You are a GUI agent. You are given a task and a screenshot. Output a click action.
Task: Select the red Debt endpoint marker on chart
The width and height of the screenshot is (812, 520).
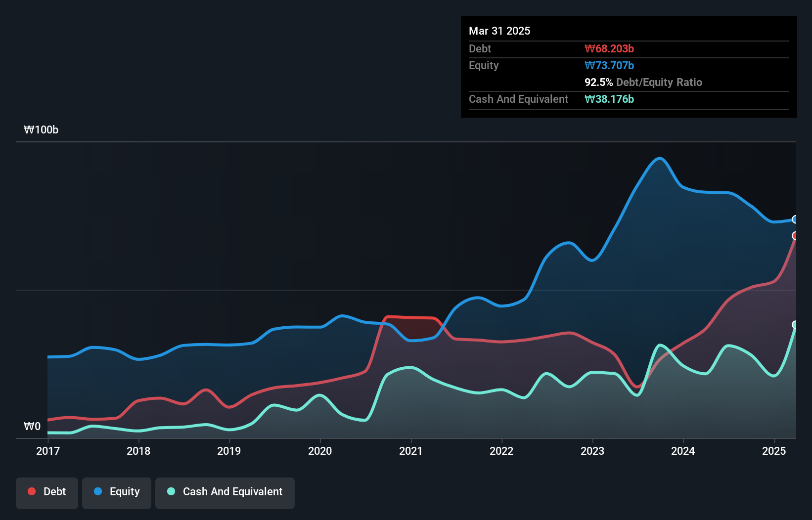pos(796,237)
